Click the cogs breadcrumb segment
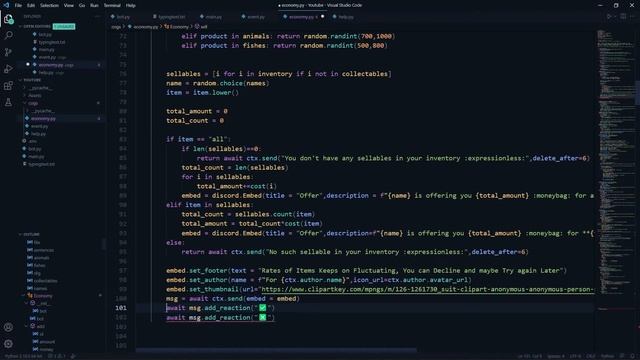This screenshot has height=360, width=640. (116, 27)
